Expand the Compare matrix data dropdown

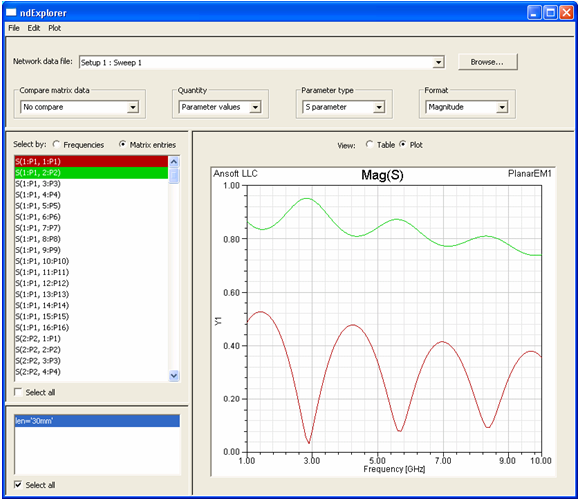click(133, 107)
